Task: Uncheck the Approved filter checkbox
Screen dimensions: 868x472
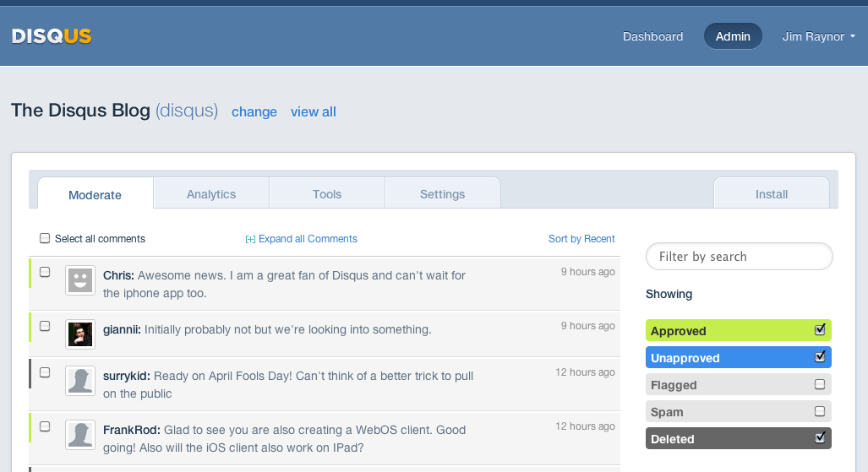Action: [819, 330]
